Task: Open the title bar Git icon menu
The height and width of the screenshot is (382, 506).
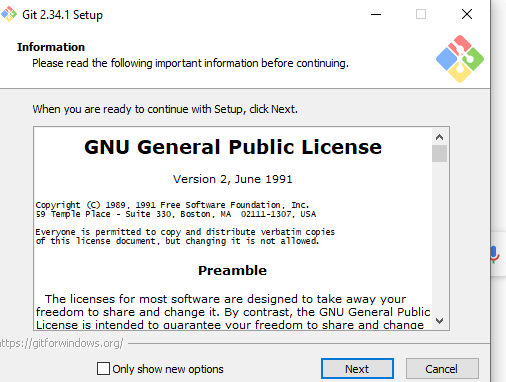Action: click(x=9, y=14)
